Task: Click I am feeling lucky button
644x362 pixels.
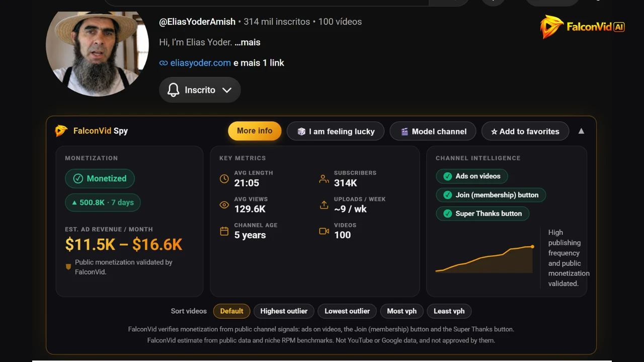Action: (336, 131)
